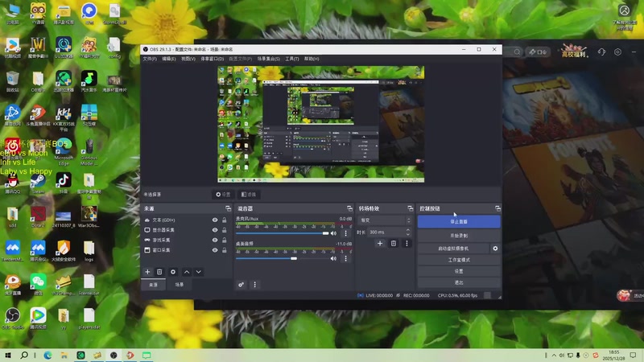Open source properties gear in the sources panel

coord(173,272)
